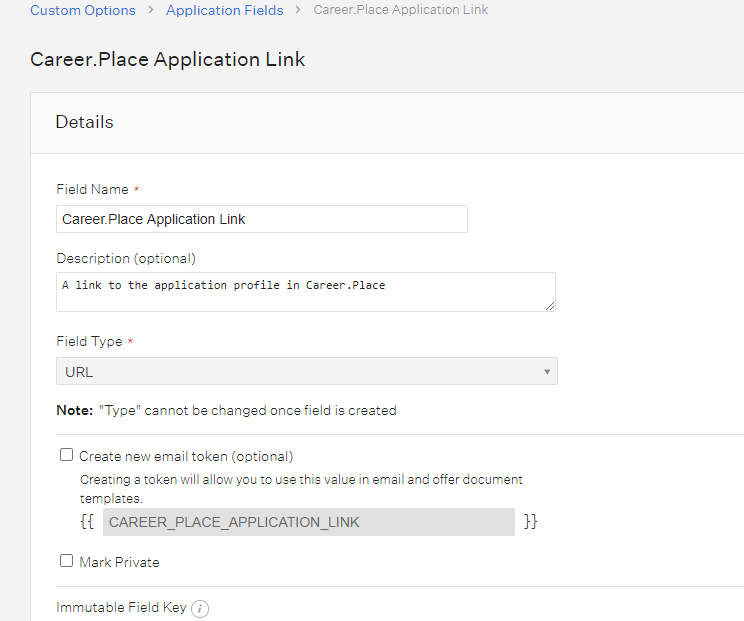Viewport: 744px width, 621px height.
Task: Click the Description (optional) label
Action: 126,259
